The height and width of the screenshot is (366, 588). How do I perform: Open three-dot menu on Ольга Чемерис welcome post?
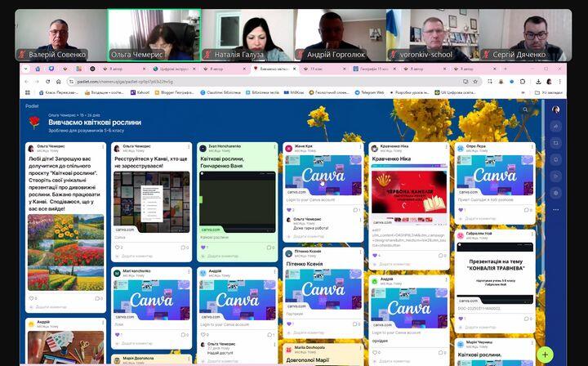103,146
